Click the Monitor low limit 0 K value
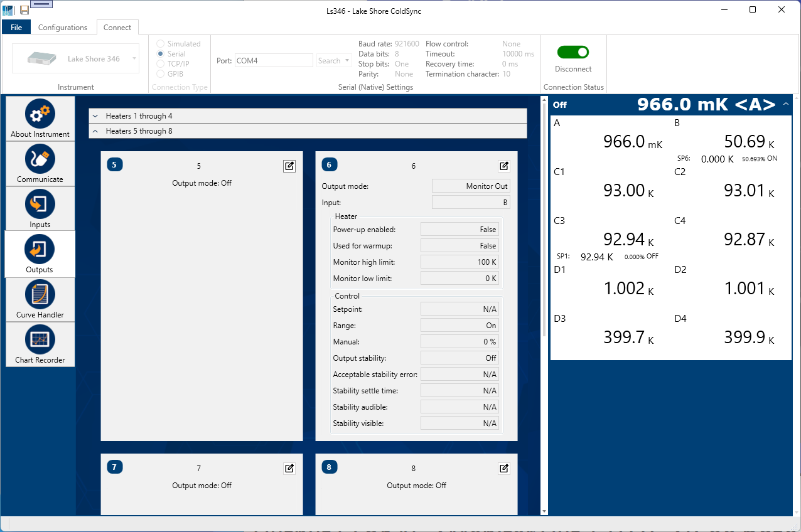The image size is (801, 532). [460, 278]
